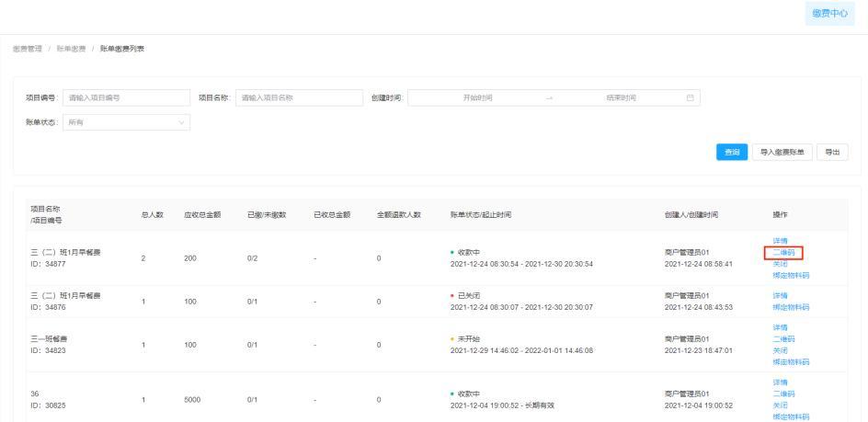
Task: Open 二维码 for bill ID 30825
Action: point(783,393)
